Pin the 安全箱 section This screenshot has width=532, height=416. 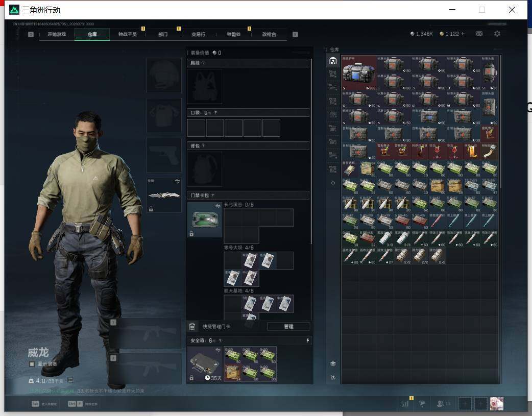308,340
